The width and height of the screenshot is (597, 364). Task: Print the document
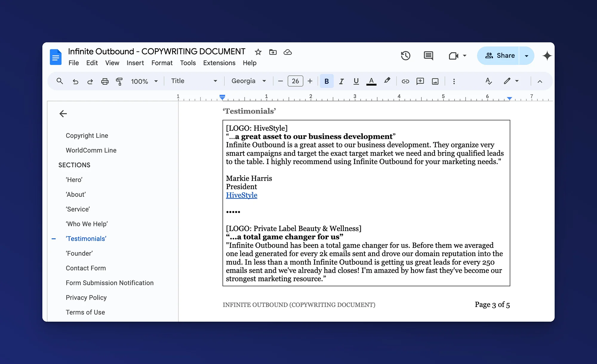coord(105,81)
